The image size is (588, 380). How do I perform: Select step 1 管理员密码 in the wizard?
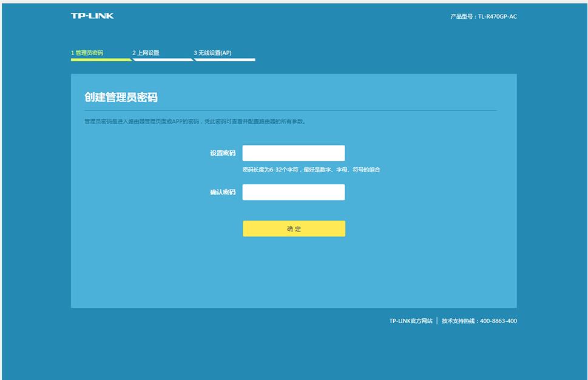tap(88, 53)
